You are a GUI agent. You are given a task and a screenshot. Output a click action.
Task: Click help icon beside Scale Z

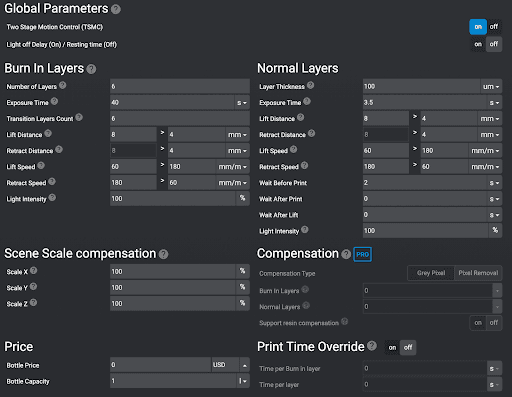[x=33, y=302]
